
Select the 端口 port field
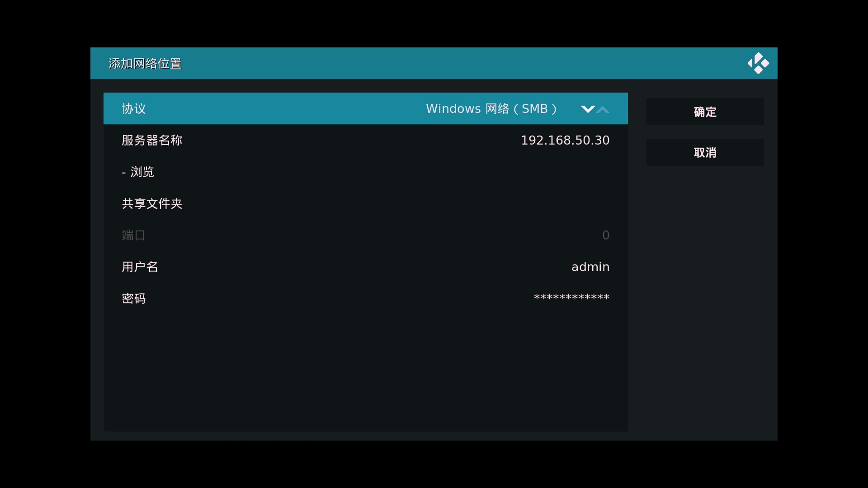(x=316, y=235)
